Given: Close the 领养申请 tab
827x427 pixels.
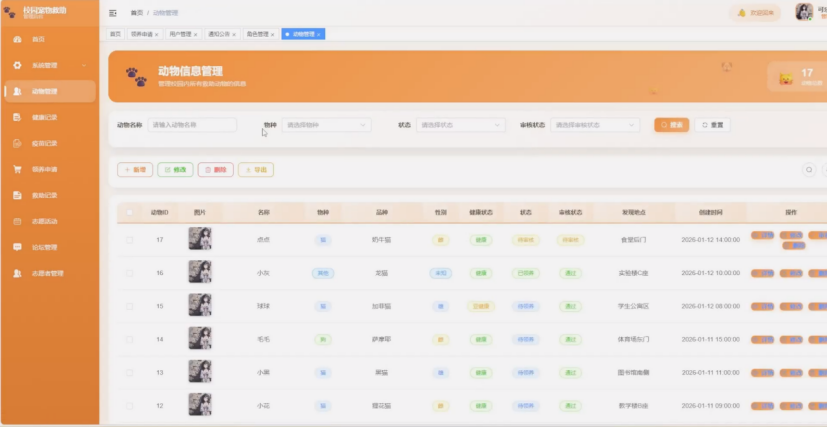Looking at the screenshot, I should point(157,34).
